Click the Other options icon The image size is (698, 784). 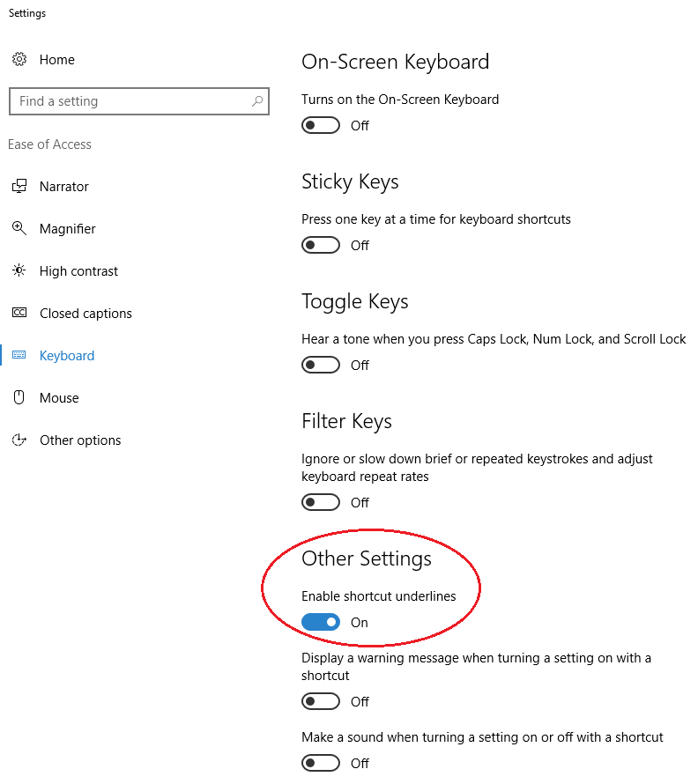(19, 440)
